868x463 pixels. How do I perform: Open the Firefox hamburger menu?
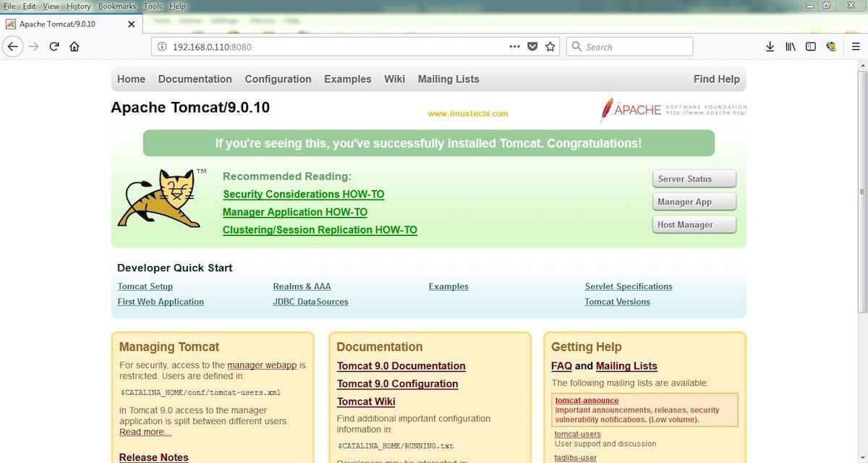[x=856, y=46]
